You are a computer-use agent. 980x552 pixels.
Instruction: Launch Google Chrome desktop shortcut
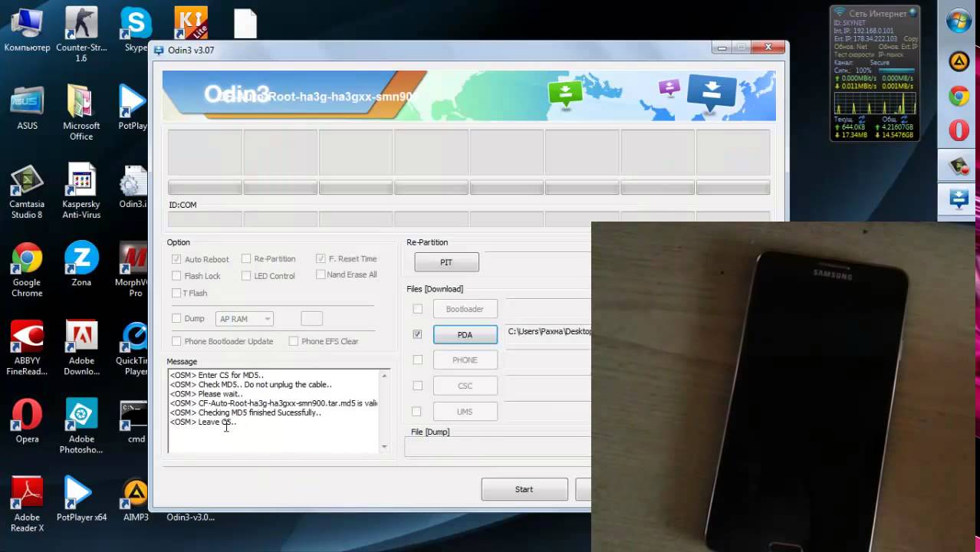click(x=27, y=270)
